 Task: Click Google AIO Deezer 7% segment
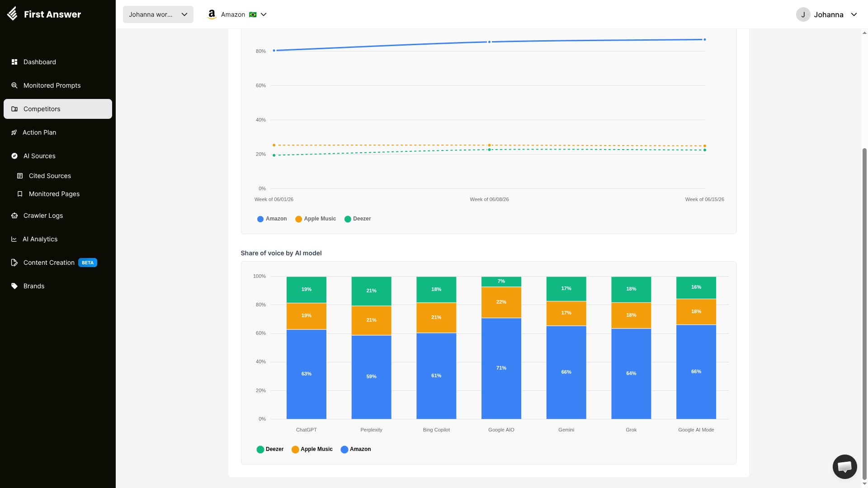[x=501, y=282]
